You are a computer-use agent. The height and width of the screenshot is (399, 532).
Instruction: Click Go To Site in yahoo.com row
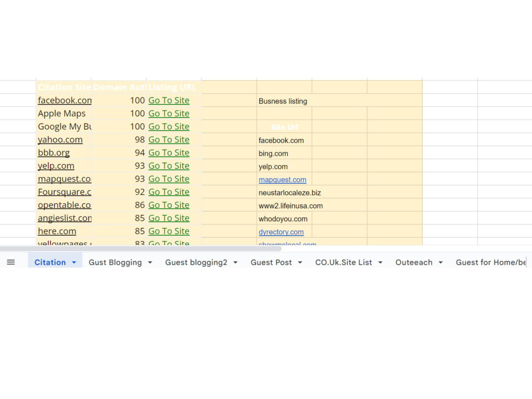pos(169,139)
